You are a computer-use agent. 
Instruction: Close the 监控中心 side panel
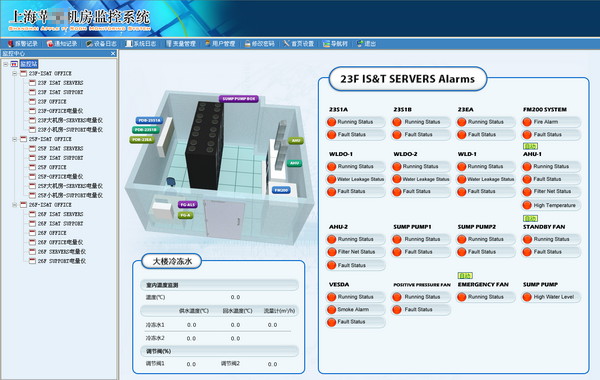click(113, 54)
